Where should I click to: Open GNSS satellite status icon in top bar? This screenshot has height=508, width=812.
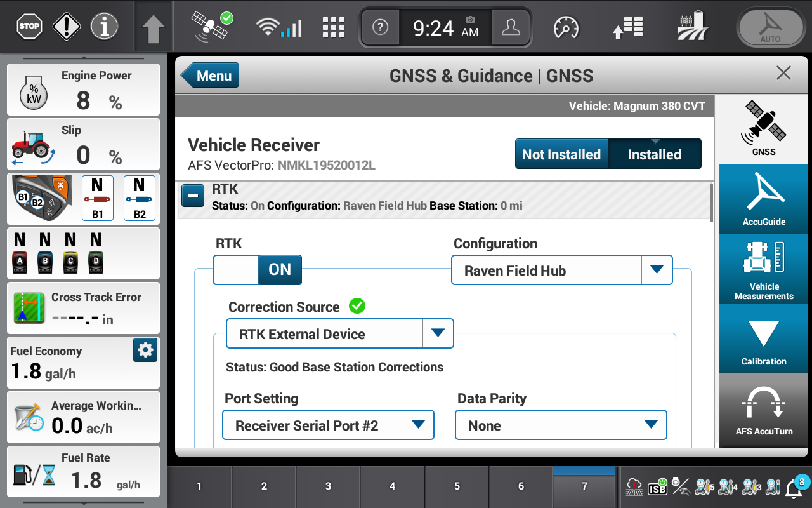click(212, 27)
